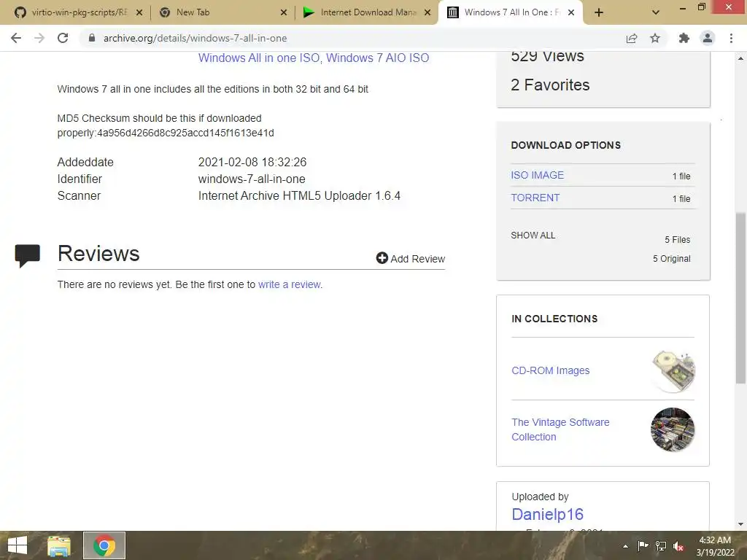747x560 pixels.
Task: Click the '5 Original' text
Action: pyautogui.click(x=671, y=259)
